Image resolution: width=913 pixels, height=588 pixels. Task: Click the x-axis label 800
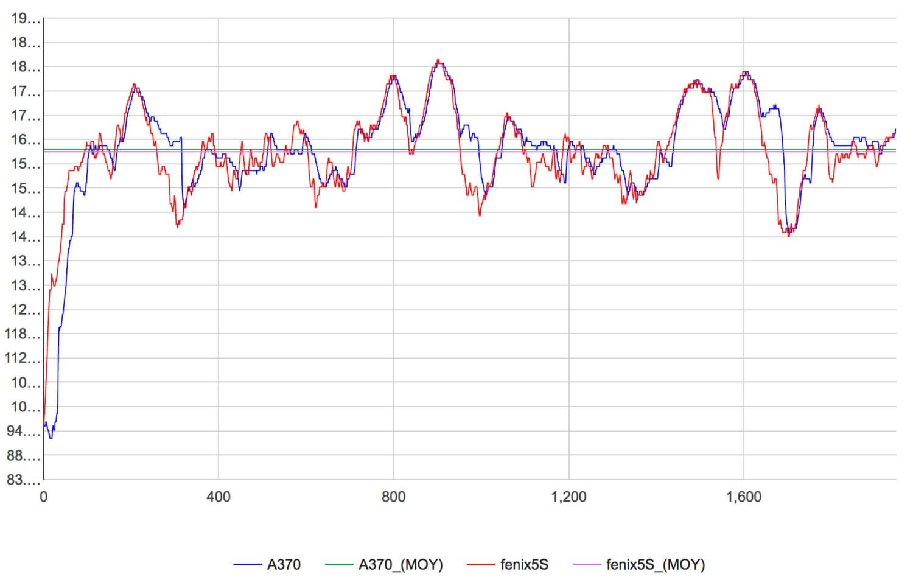click(393, 497)
